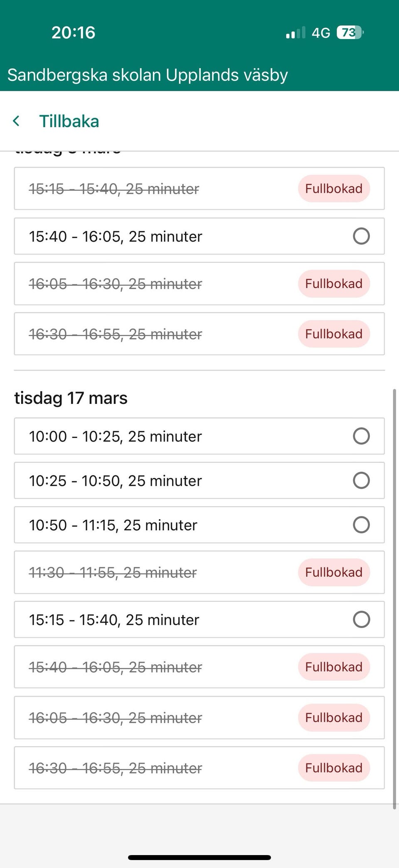Tap the cellular signal strength icon

click(x=296, y=33)
